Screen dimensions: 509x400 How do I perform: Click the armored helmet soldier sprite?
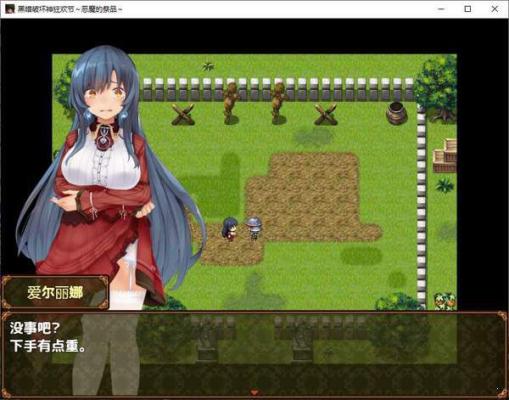tap(254, 228)
